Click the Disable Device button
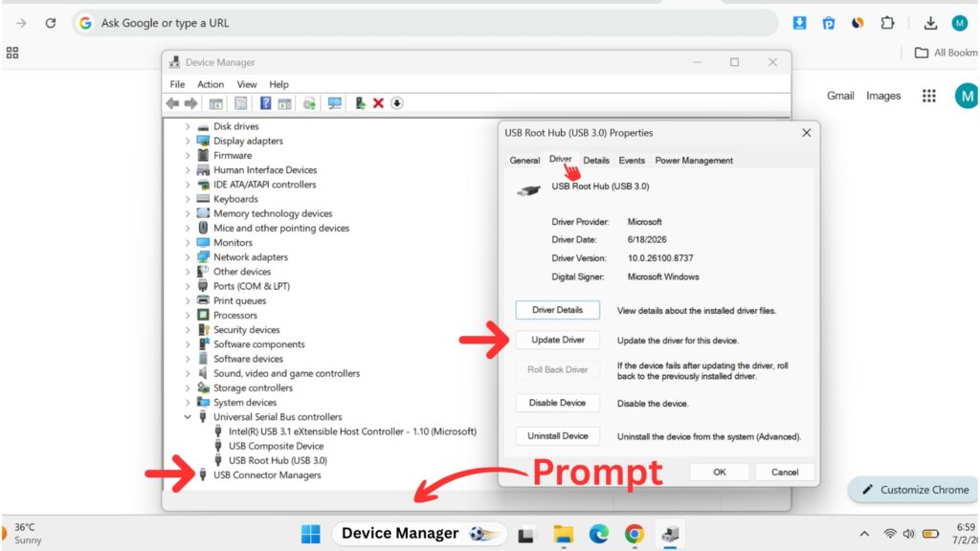 [558, 403]
